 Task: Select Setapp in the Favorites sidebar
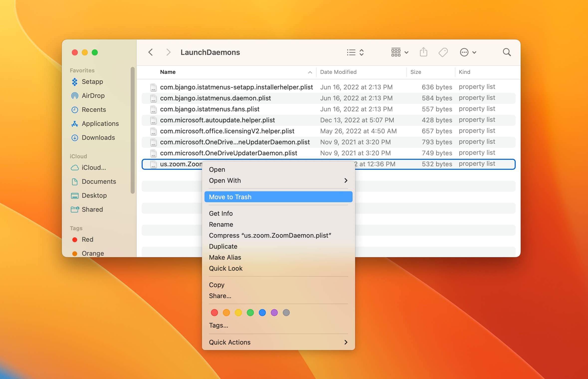pos(92,82)
